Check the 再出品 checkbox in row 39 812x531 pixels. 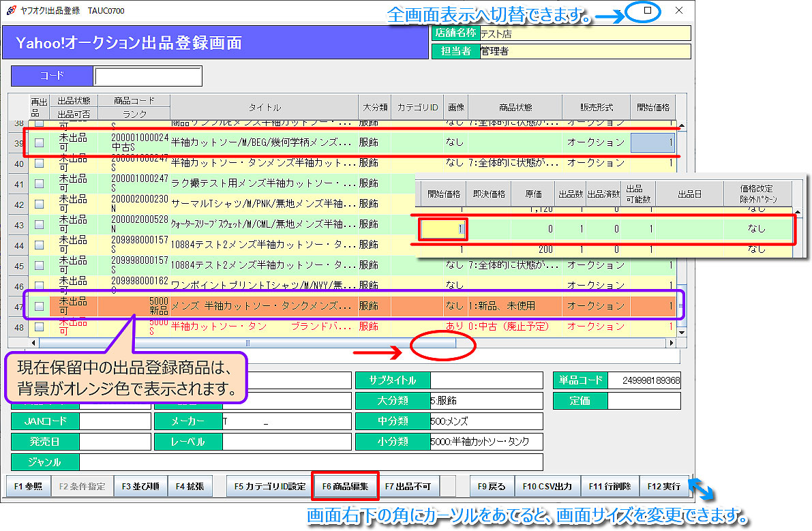pos(40,143)
